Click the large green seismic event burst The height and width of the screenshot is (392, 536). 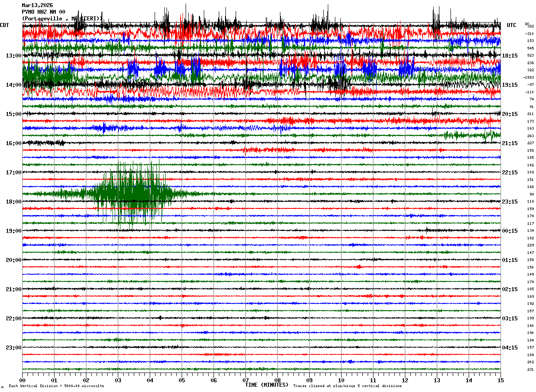pos(133,193)
